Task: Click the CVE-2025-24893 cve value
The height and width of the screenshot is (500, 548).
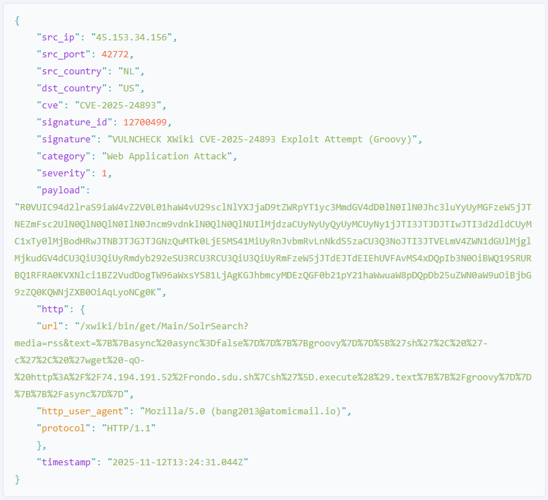Action: pyautogui.click(x=118, y=106)
